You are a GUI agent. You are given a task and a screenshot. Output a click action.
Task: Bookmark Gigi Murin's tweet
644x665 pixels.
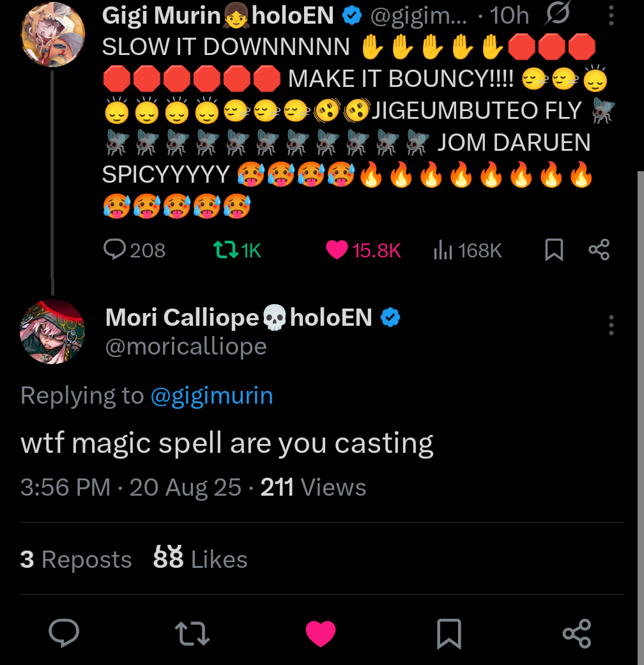click(x=554, y=250)
